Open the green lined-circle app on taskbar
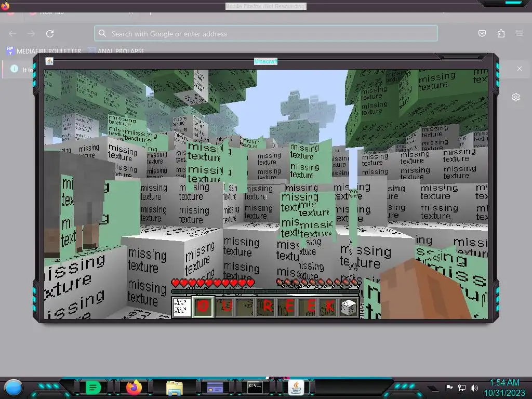 pyautogui.click(x=94, y=388)
